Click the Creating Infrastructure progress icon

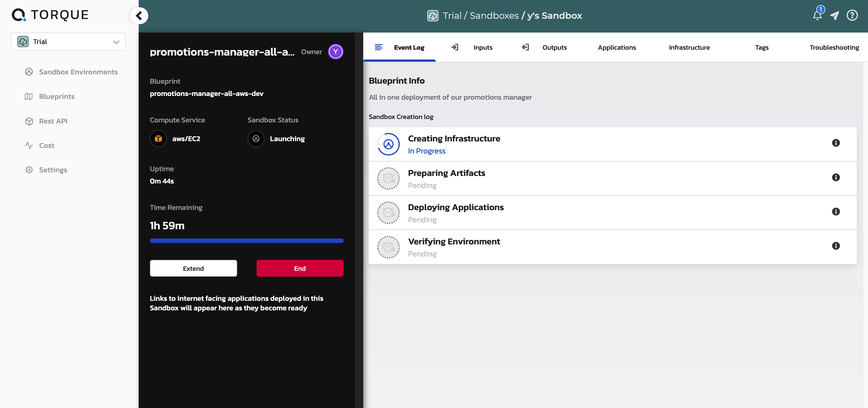[388, 144]
